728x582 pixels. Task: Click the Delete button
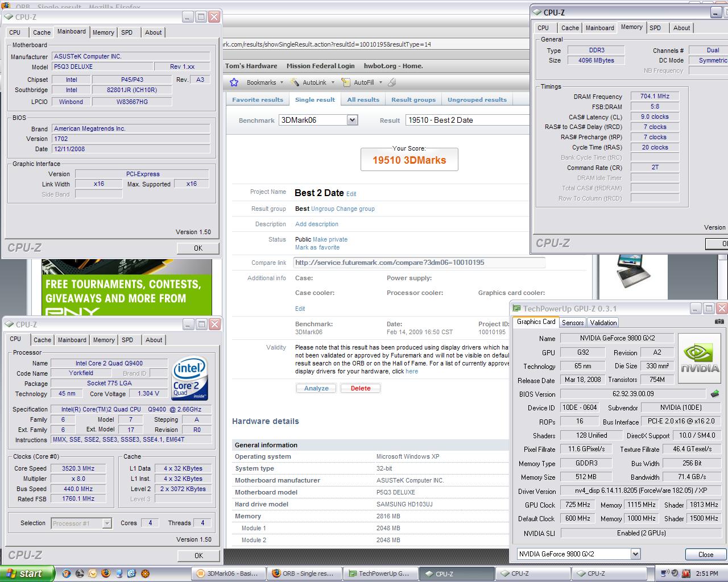361,388
